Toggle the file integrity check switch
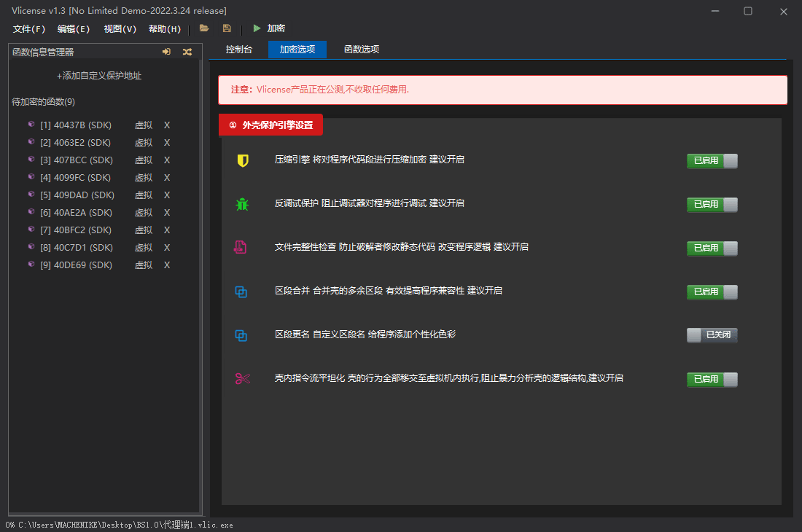 click(x=712, y=249)
